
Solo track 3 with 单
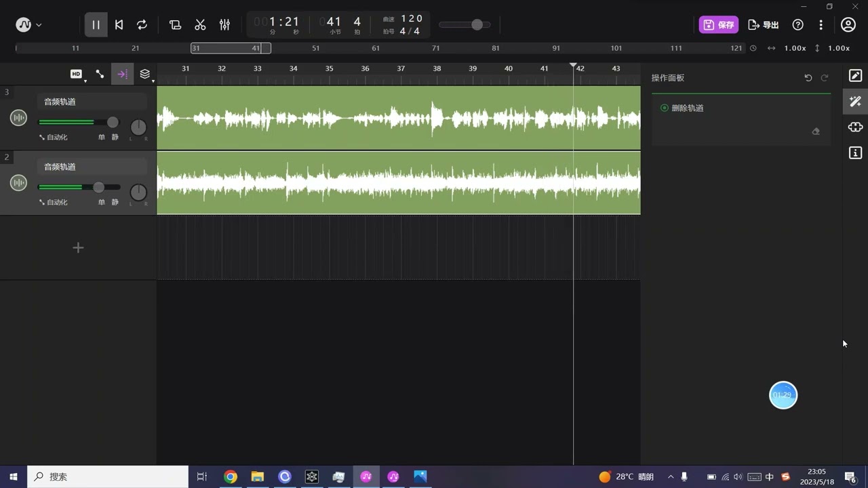pos(102,138)
